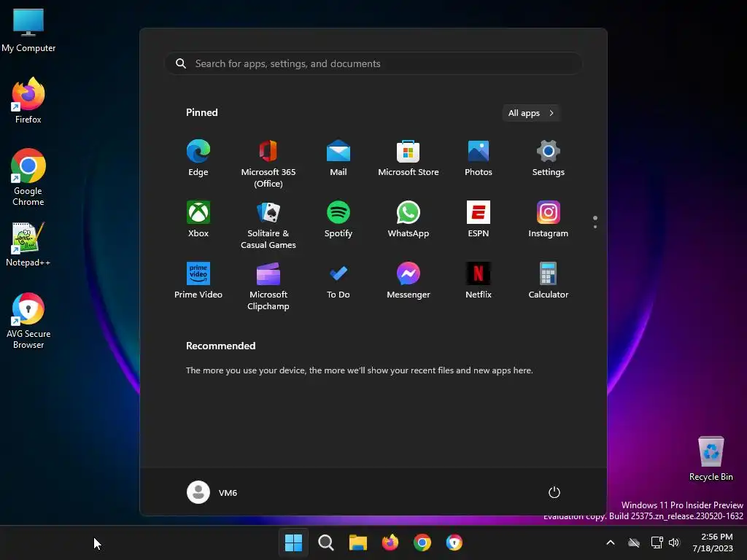Image resolution: width=747 pixels, height=560 pixels.
Task: Launch Google Chrome from the taskbar
Action: point(422,542)
